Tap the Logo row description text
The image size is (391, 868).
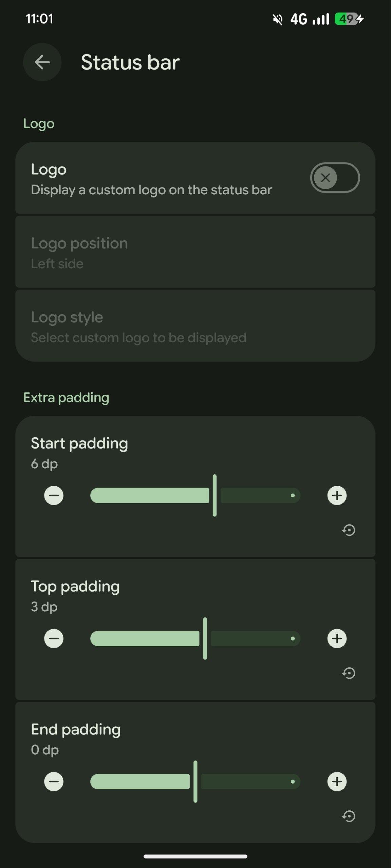pyautogui.click(x=151, y=190)
